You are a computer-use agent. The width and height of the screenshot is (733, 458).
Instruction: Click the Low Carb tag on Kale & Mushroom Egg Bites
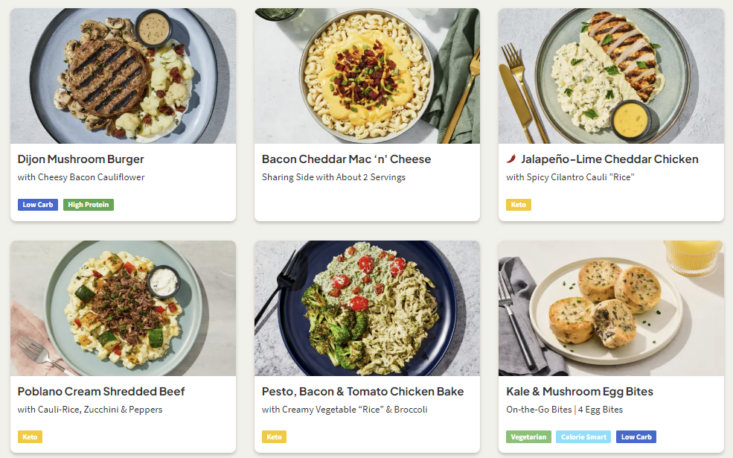(x=636, y=437)
